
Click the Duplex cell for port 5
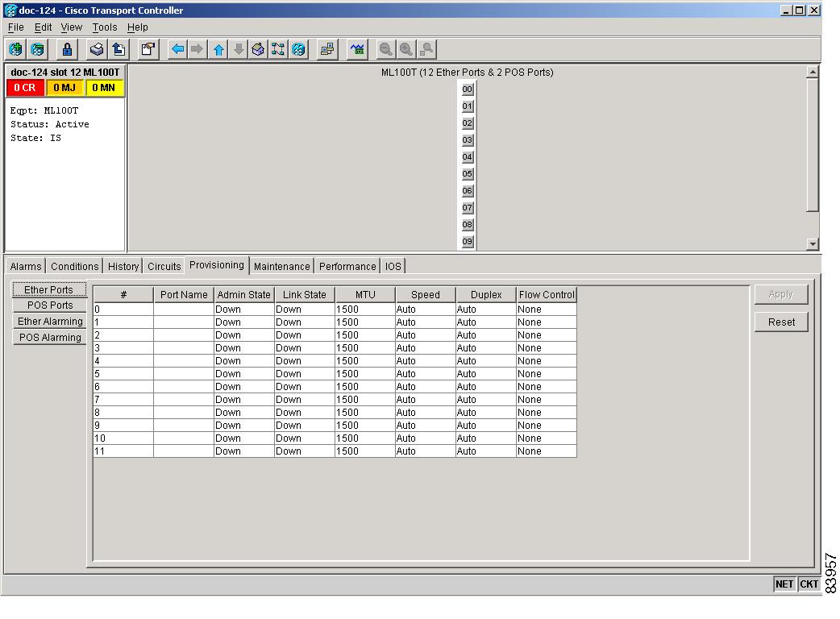coord(486,374)
